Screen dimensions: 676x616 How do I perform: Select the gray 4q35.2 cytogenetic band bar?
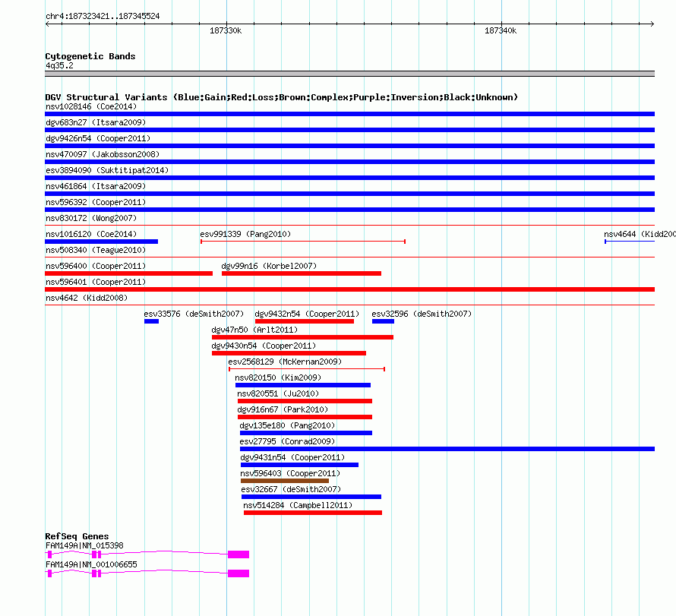349,74
